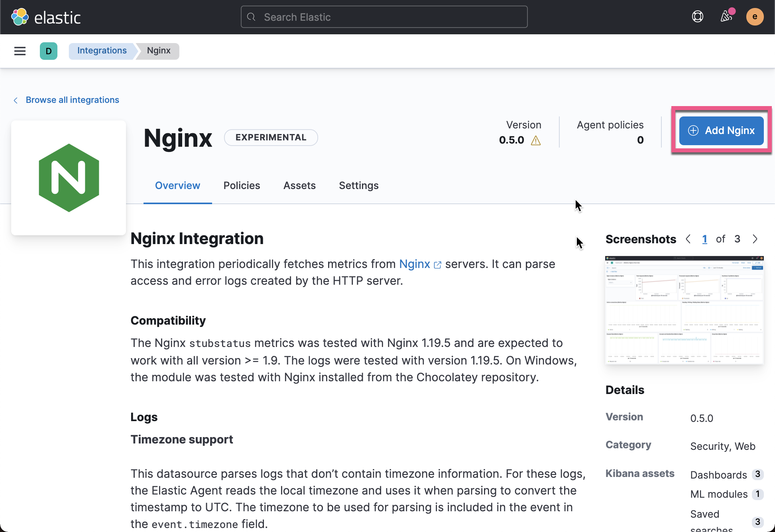This screenshot has width=775, height=532.
Task: Select the Overview tab
Action: pyautogui.click(x=177, y=186)
